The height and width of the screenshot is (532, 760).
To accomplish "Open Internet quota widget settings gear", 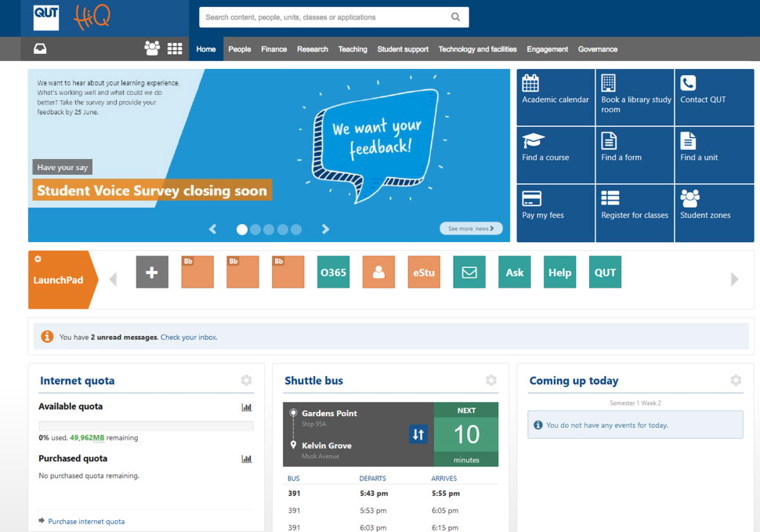I will [246, 381].
